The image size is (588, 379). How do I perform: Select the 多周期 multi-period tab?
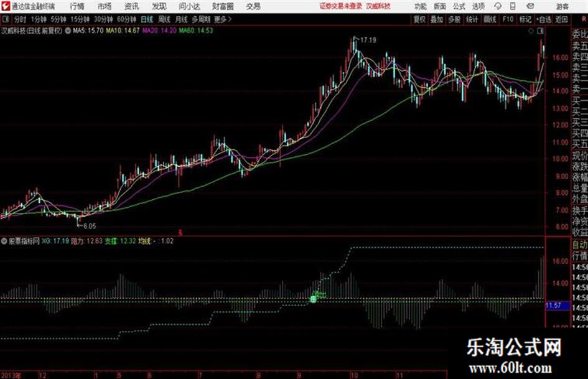pyautogui.click(x=201, y=19)
